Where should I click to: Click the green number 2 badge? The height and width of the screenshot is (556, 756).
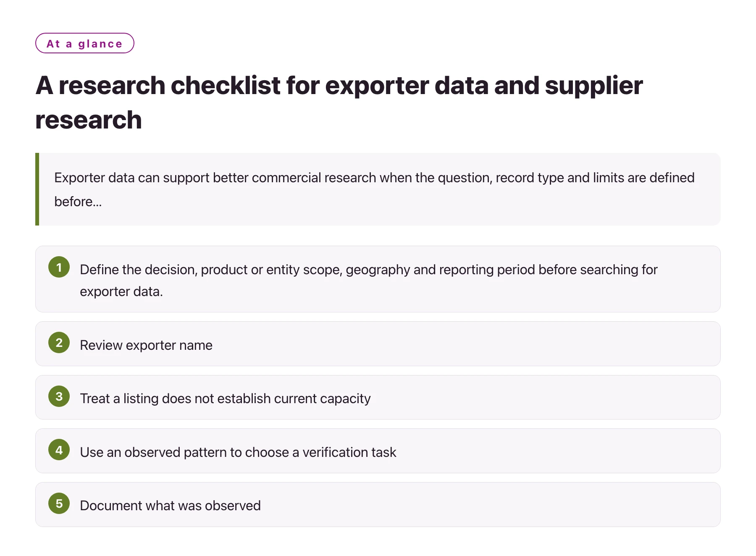coord(59,343)
